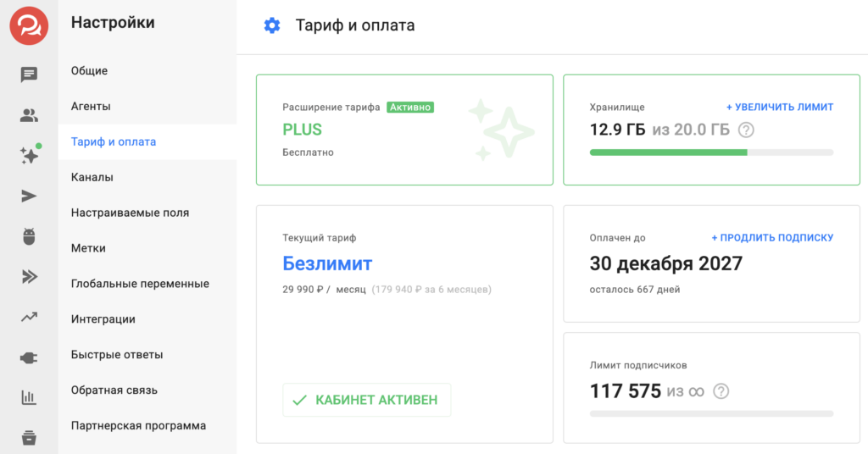
Task: Open the trending analytics arrow icon
Action: click(29, 317)
